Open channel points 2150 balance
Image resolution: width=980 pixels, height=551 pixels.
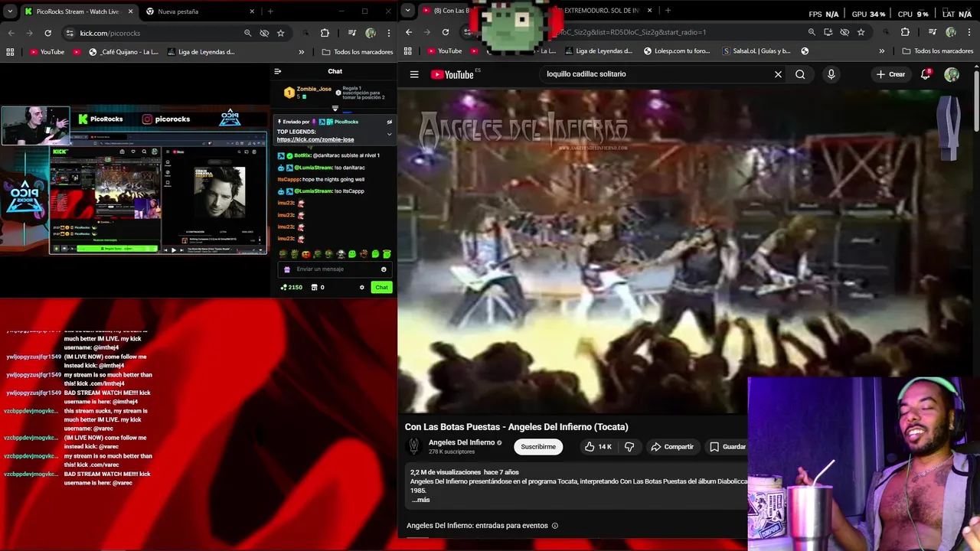[291, 287]
